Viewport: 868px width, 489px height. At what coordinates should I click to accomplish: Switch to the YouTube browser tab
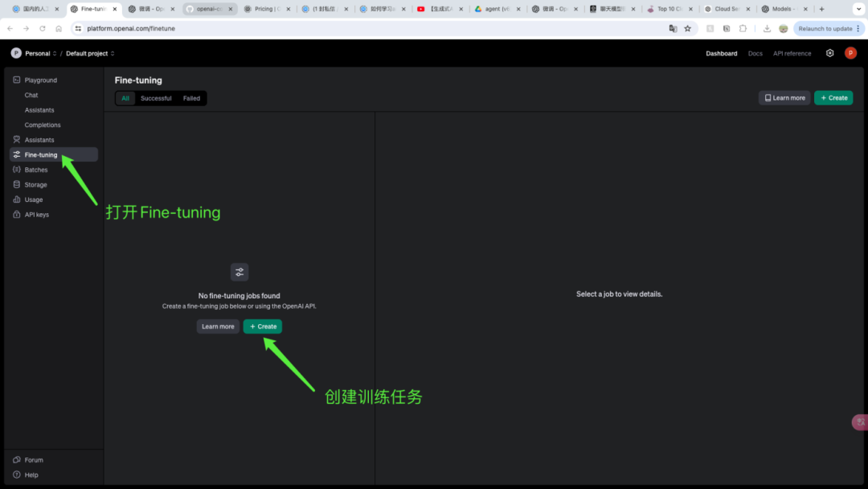point(439,9)
